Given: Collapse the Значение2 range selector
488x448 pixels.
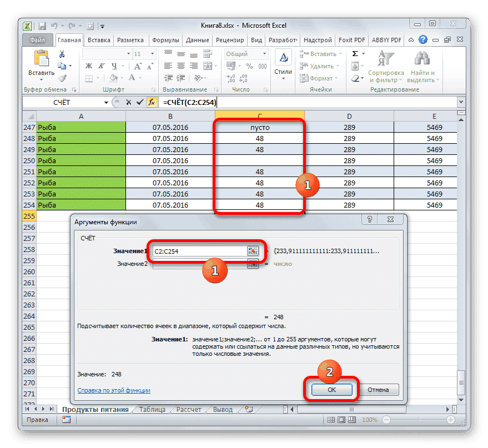Looking at the screenshot, I should point(253,264).
